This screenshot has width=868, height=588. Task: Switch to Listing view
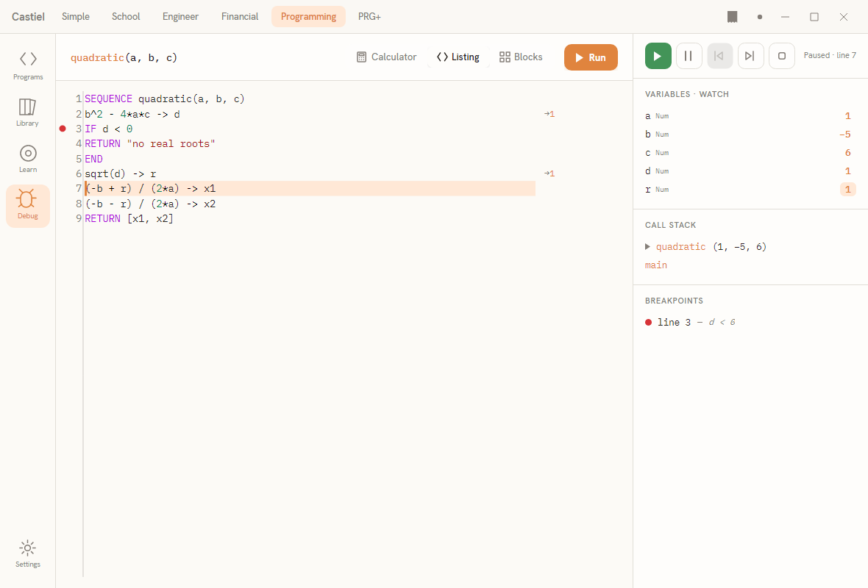(x=458, y=57)
